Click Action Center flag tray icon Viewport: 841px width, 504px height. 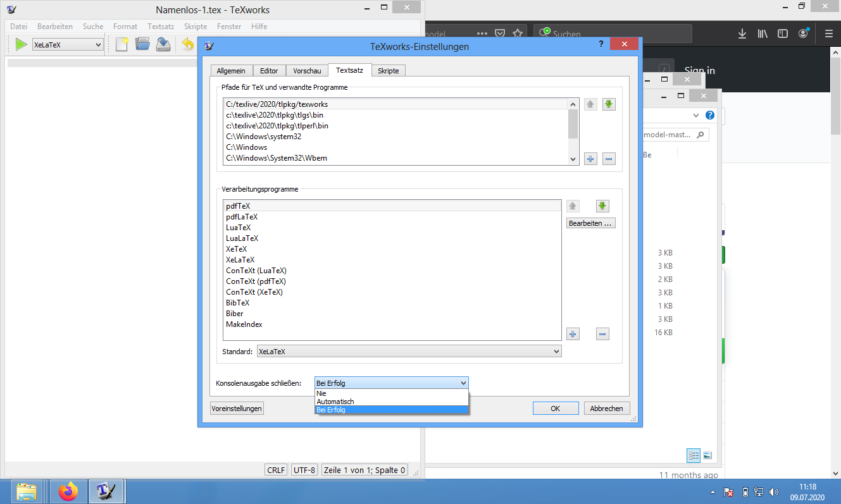click(728, 492)
